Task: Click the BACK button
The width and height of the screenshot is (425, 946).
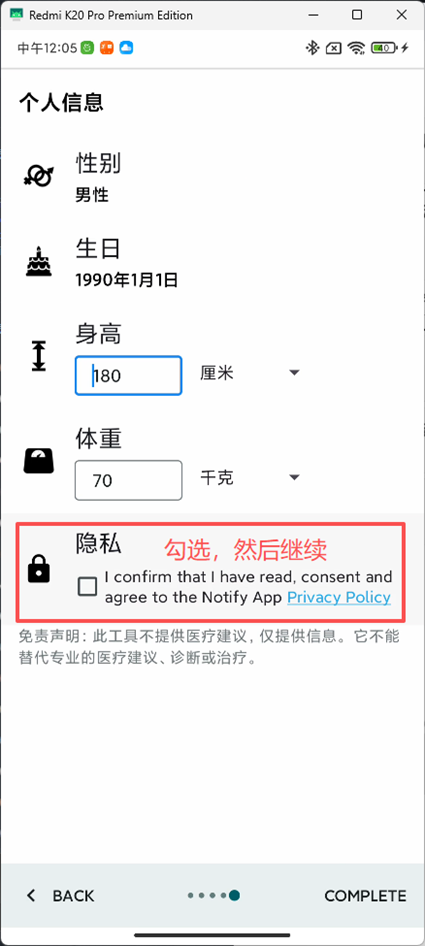Action: click(x=60, y=896)
